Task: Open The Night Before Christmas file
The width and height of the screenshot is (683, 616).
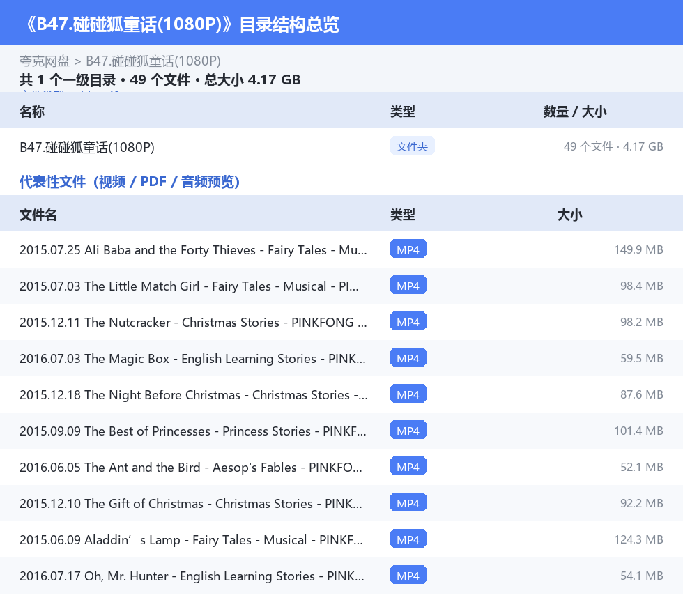Action: [194, 394]
